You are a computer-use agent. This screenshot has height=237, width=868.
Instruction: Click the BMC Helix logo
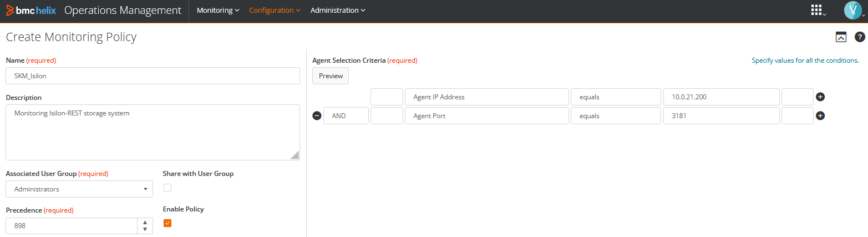[31, 10]
